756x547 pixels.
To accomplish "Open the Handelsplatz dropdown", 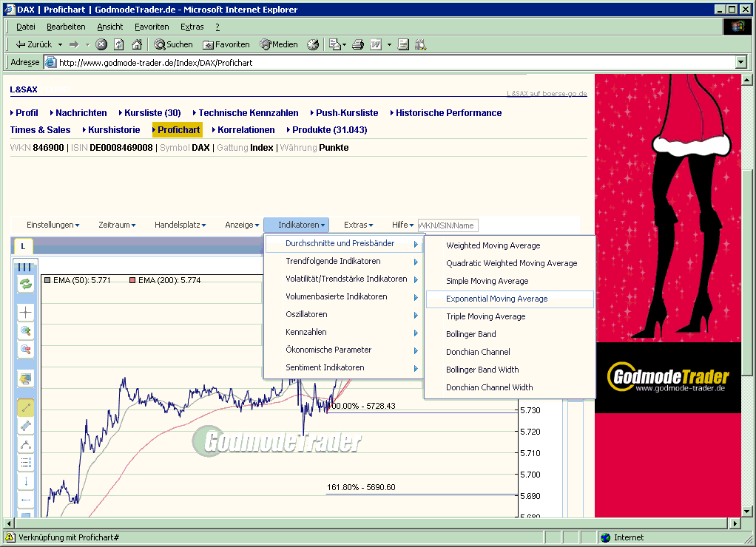I will (180, 225).
